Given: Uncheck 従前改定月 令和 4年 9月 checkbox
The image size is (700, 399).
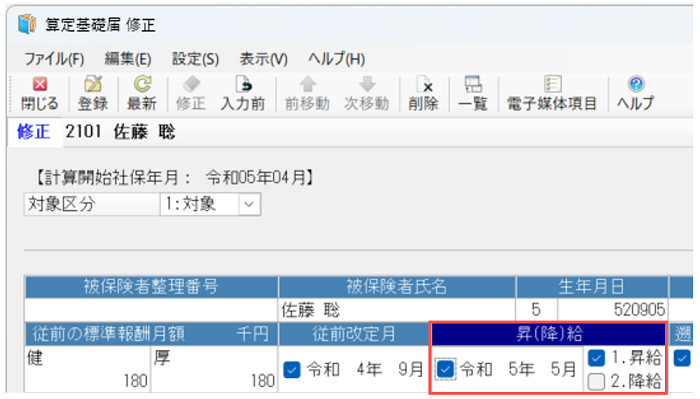Looking at the screenshot, I should coord(292,370).
